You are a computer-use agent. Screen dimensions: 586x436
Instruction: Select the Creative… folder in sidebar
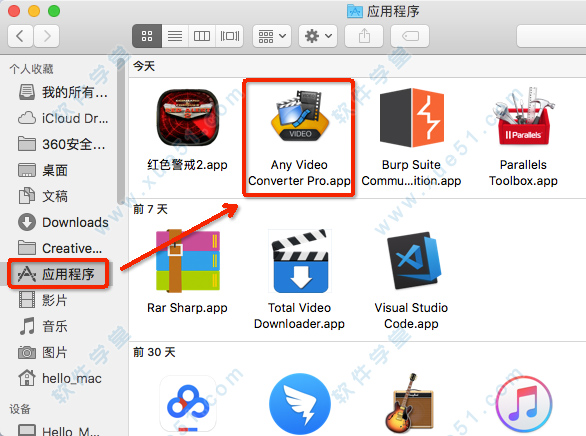coord(61,248)
